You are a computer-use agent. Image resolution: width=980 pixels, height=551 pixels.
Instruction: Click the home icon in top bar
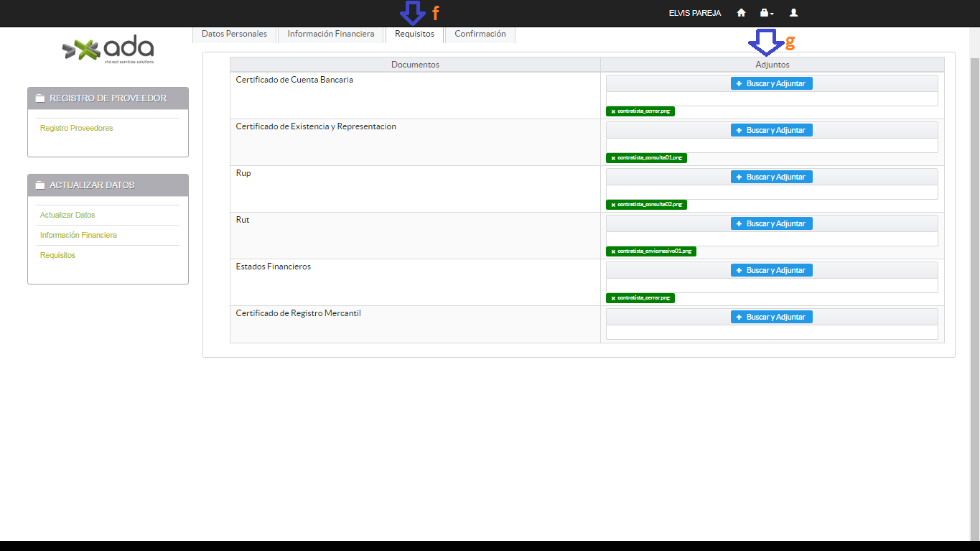[x=741, y=13]
